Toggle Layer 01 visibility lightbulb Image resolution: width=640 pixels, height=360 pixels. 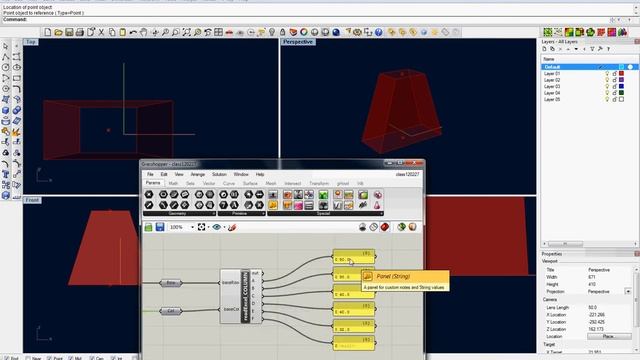607,74
